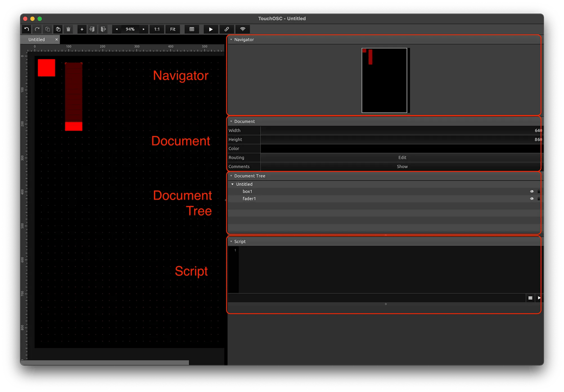This screenshot has height=392, width=564.
Task: Click the red fader handle on canvas
Action: [73, 126]
